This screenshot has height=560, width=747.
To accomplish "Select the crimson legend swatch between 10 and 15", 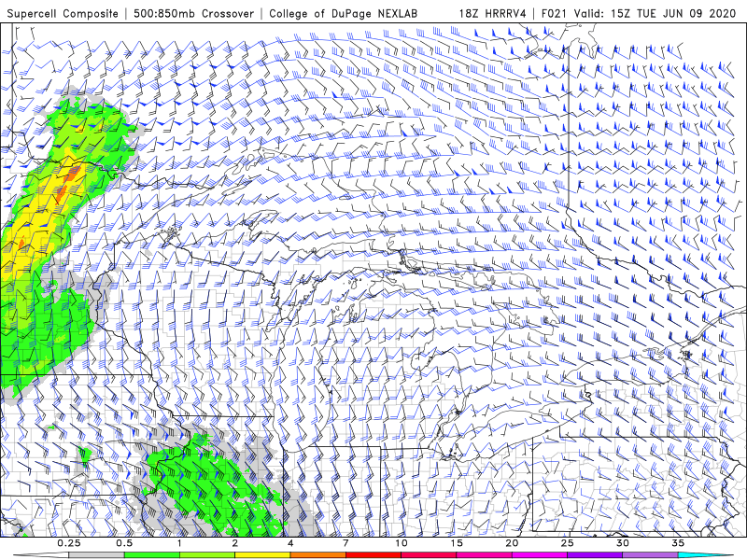I will 429,555.
